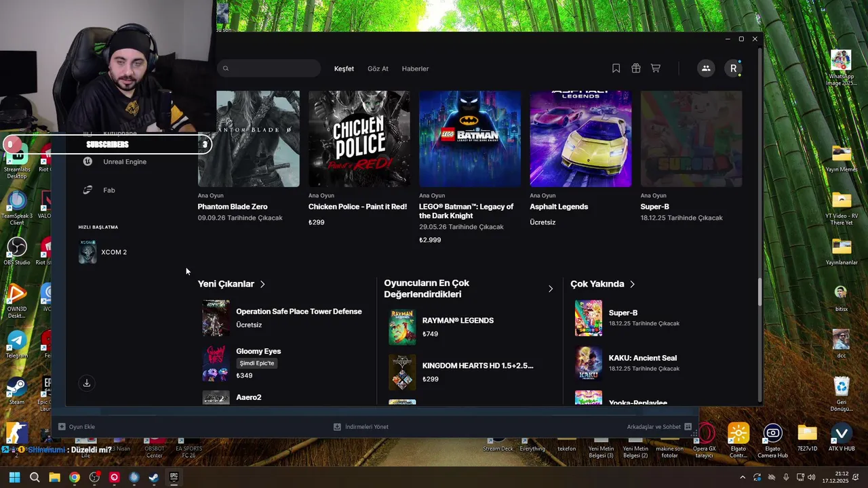Open the Arkadaşlar ve Sohbet label
868x488 pixels.
[x=654, y=427]
